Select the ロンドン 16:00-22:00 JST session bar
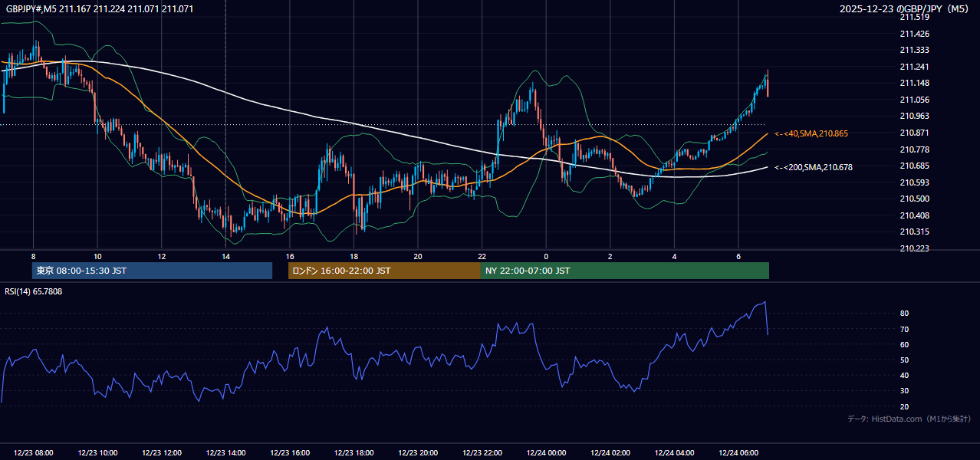 tap(384, 271)
